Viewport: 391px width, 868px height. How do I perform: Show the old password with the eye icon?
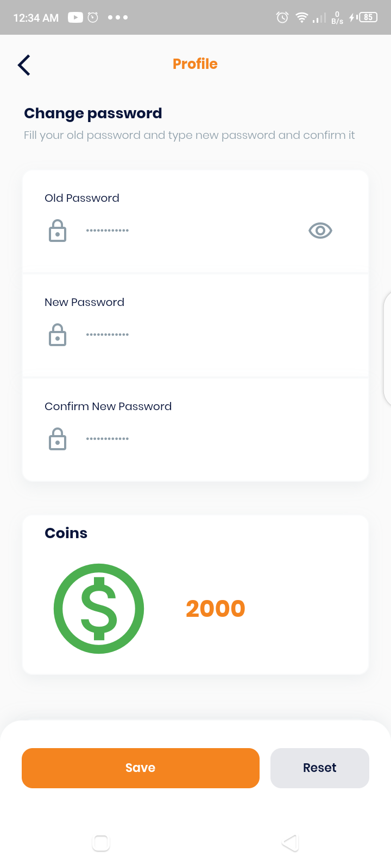320,231
